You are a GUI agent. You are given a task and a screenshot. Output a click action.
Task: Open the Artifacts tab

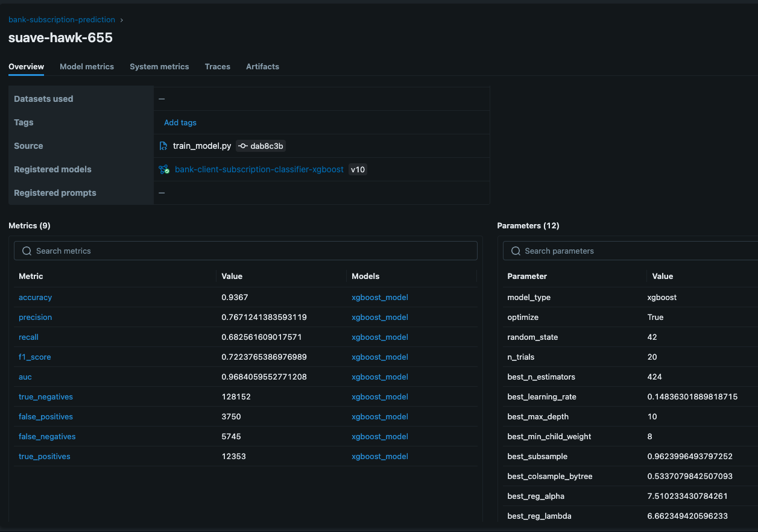point(262,66)
